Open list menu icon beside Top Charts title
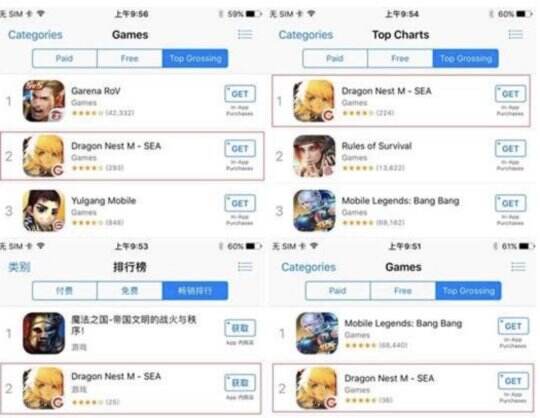 [516, 34]
